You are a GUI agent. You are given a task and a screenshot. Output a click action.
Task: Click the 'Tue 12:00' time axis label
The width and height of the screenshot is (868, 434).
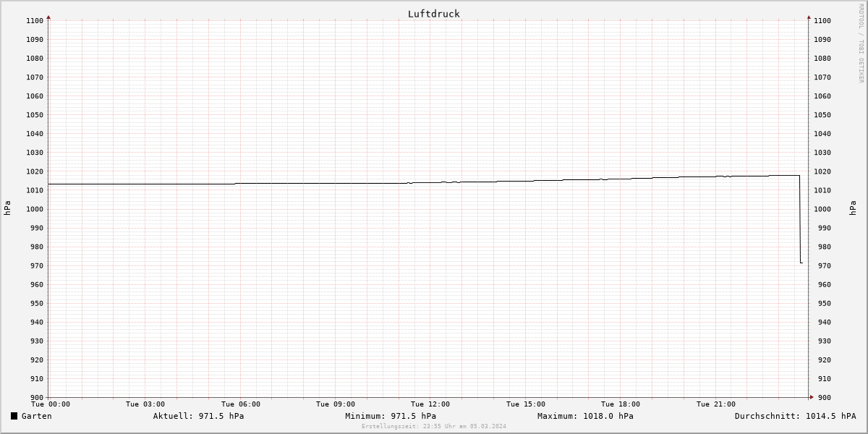click(430, 404)
